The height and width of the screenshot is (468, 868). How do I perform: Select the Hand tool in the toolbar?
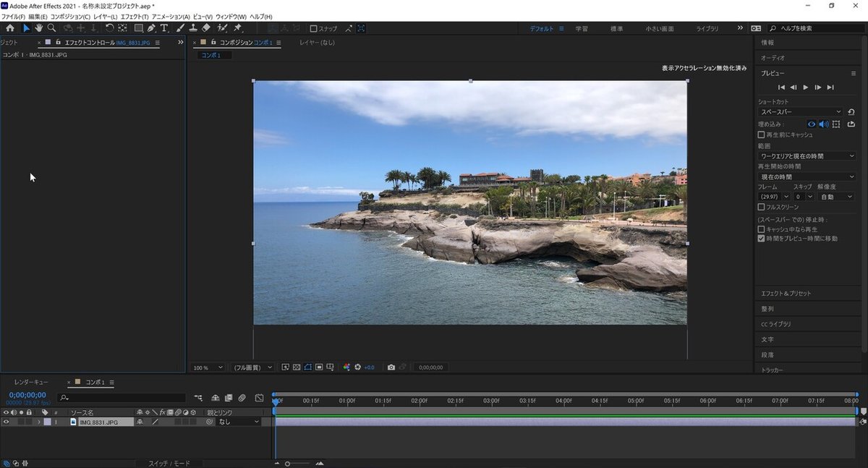(x=38, y=28)
